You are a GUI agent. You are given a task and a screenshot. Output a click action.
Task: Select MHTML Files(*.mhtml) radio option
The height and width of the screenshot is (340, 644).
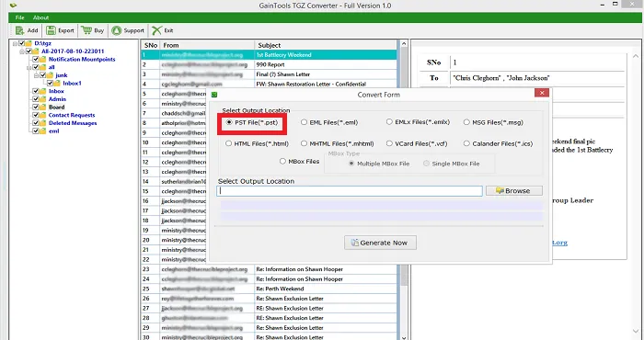tap(304, 143)
